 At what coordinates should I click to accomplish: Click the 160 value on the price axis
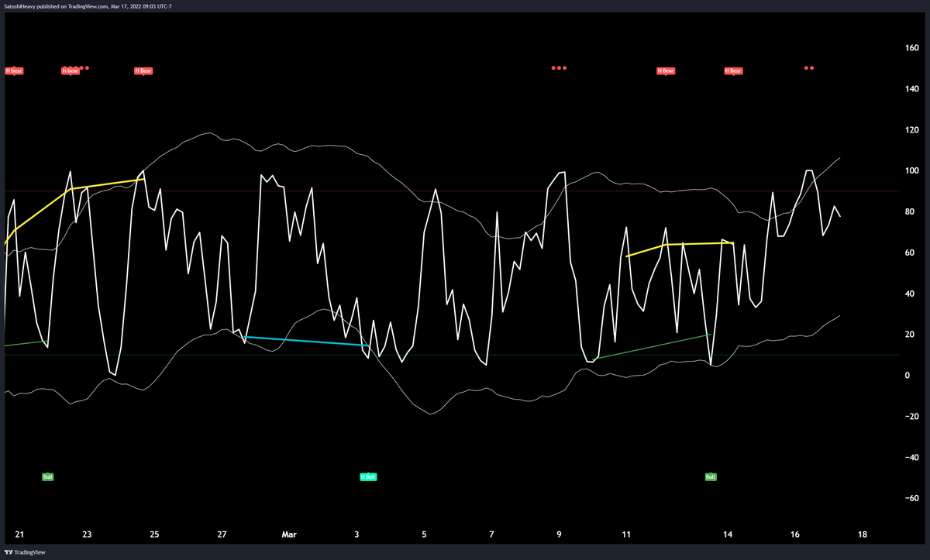(912, 48)
